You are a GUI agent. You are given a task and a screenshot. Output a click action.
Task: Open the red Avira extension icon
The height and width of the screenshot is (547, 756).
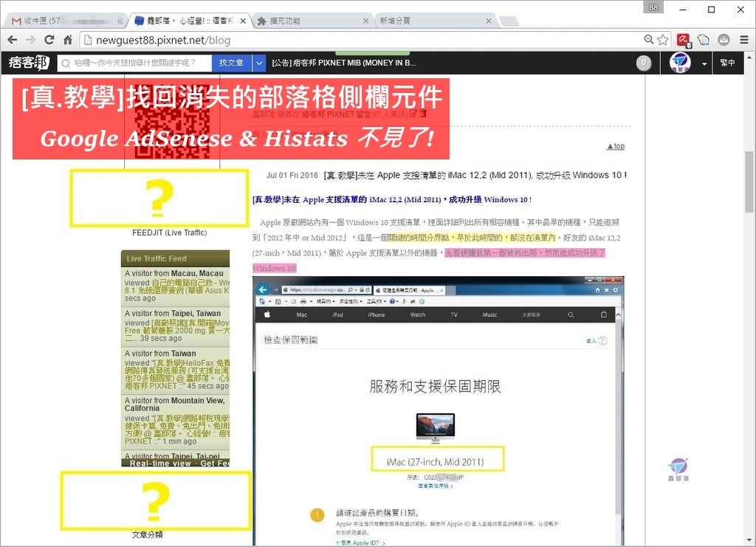pos(683,40)
